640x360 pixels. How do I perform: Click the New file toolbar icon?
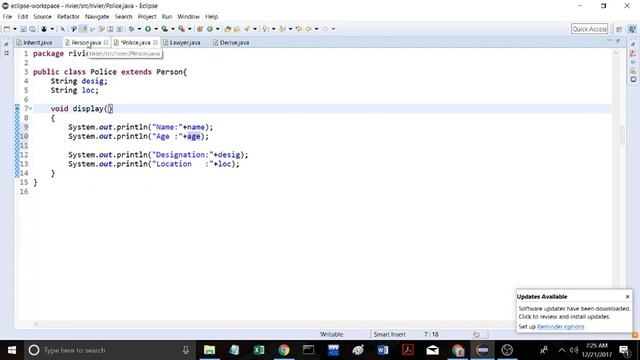[7, 29]
